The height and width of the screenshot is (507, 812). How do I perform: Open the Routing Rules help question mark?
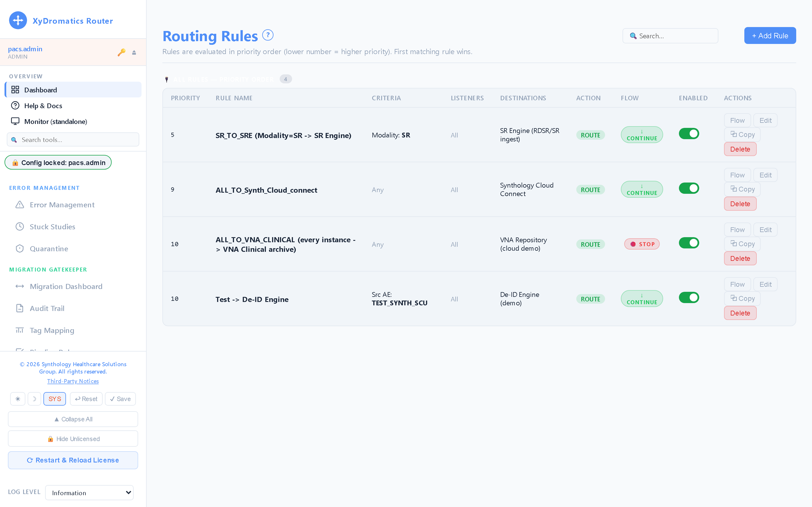(x=268, y=35)
